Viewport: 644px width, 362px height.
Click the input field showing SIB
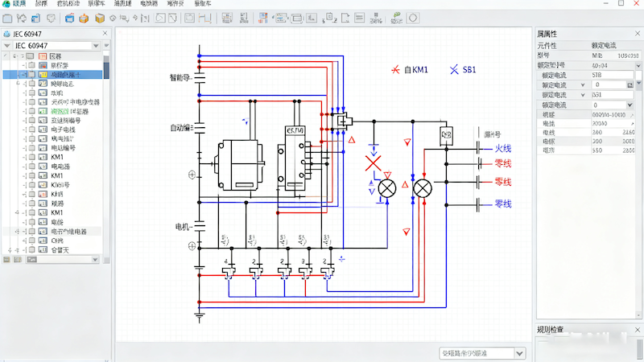[611, 75]
